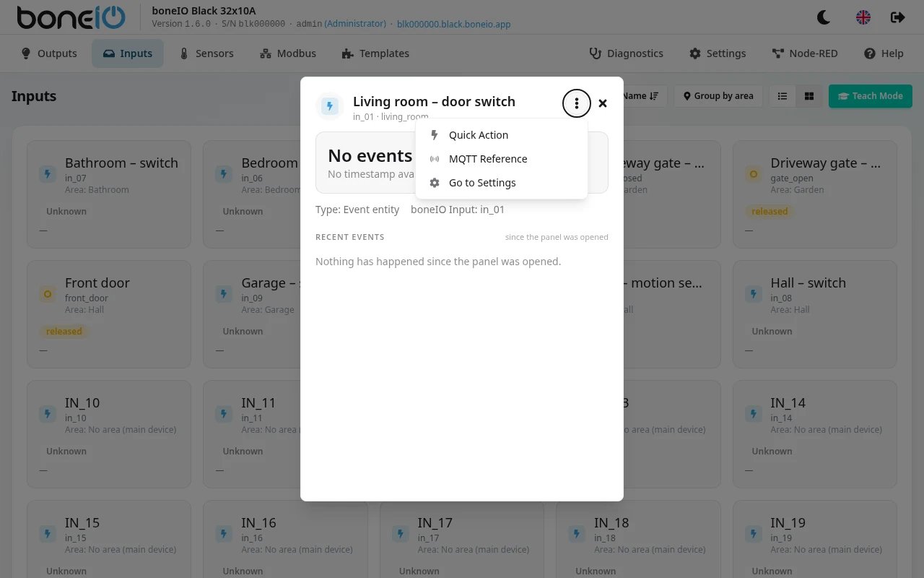Image resolution: width=924 pixels, height=578 pixels.
Task: Open Diagnostics page
Action: (x=626, y=53)
